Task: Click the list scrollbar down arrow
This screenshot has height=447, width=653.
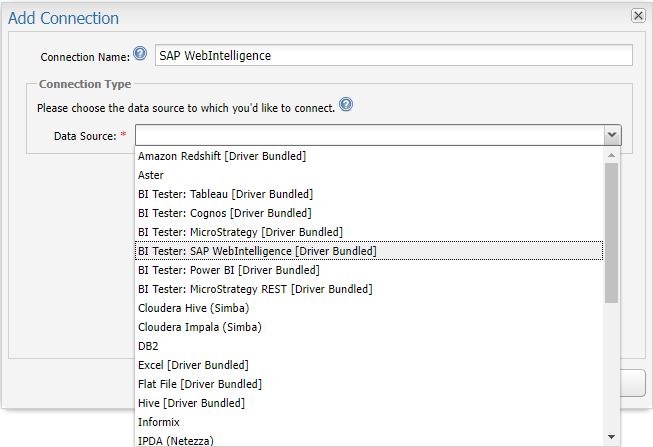Action: 611,437
